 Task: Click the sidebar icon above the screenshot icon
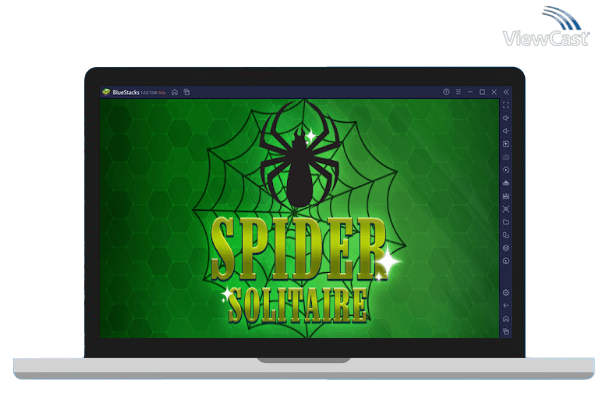click(506, 196)
